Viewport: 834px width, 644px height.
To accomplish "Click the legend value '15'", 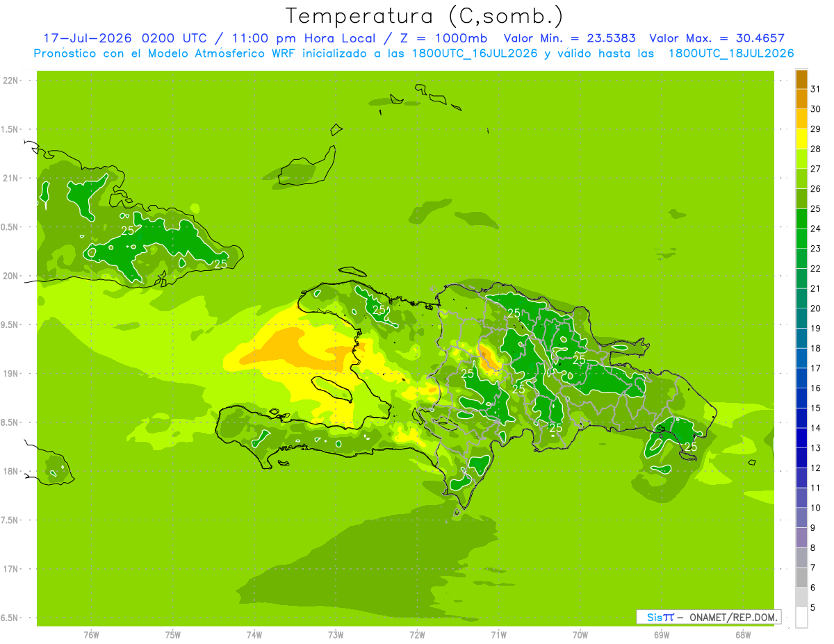I will point(815,408).
